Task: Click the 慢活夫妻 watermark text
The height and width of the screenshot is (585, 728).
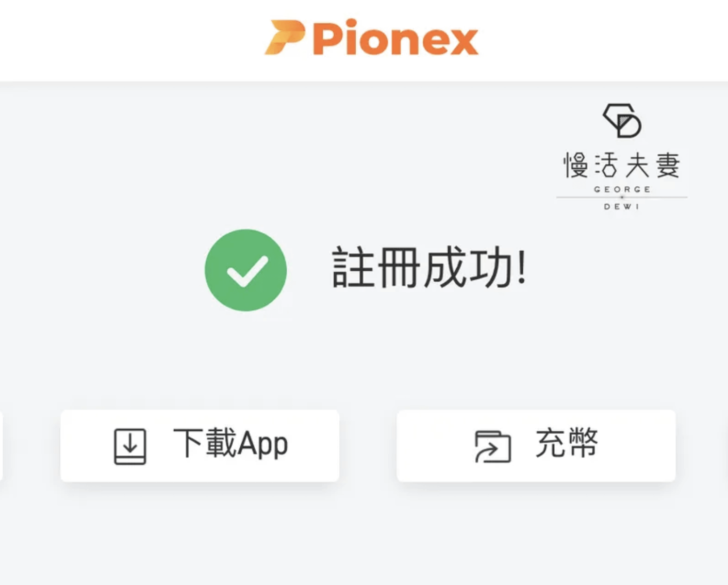Action: pos(621,165)
